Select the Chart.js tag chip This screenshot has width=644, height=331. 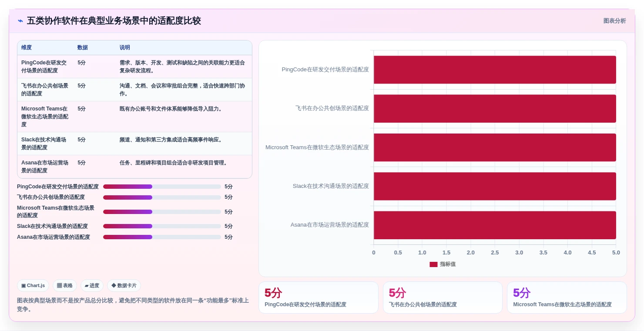(33, 286)
